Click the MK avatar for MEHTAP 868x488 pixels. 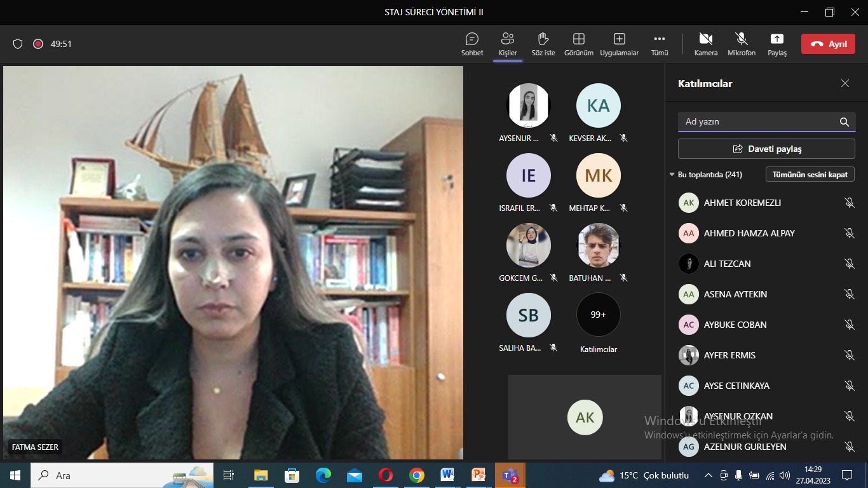pyautogui.click(x=599, y=175)
